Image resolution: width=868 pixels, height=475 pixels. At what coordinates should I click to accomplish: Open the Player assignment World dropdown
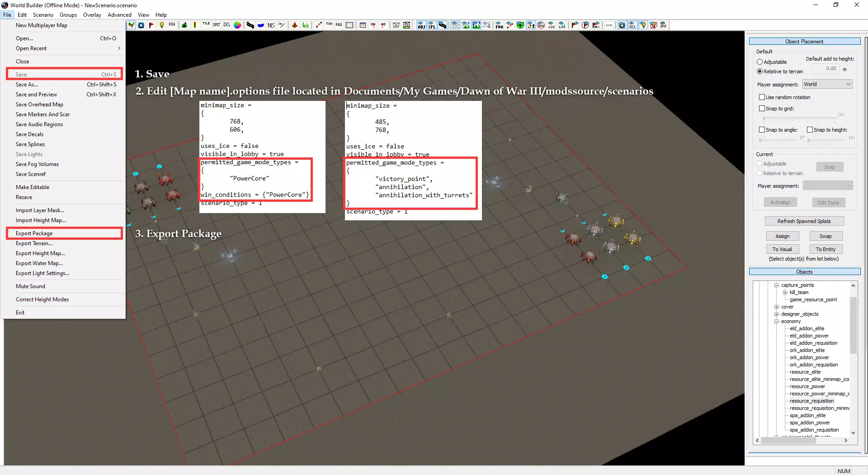point(827,84)
